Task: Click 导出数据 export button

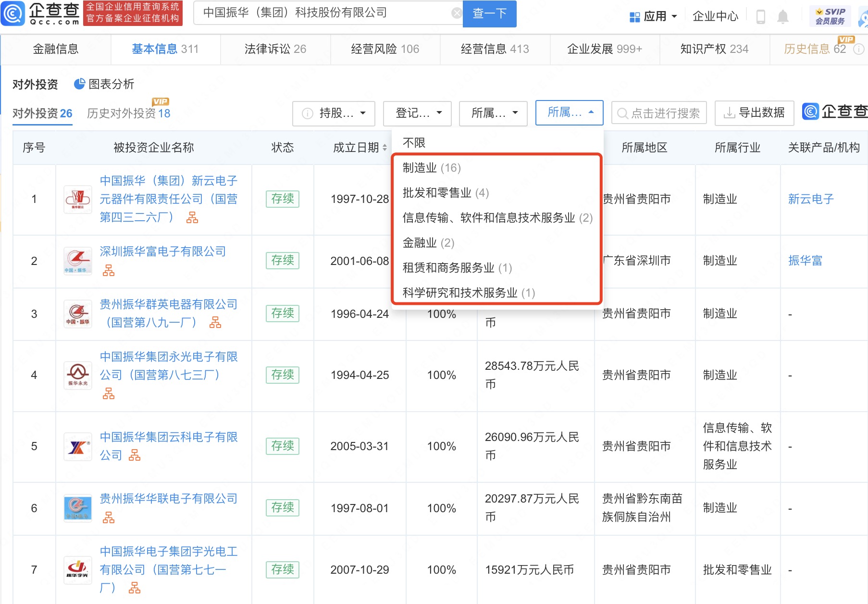Action: coord(754,113)
